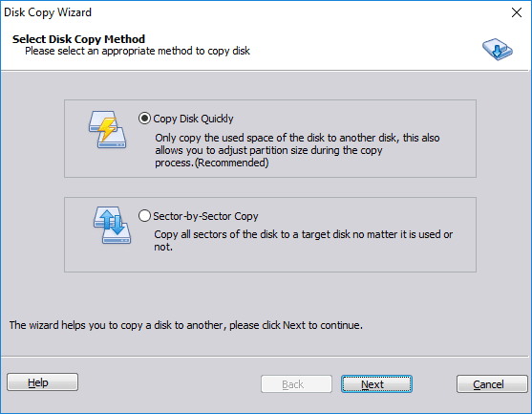Click the 'Disk Copy Wizard' window title
This screenshot has height=414, width=532.
(48, 12)
